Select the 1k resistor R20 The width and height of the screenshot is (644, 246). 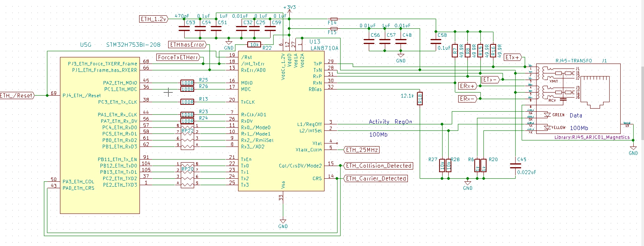coord(483,165)
